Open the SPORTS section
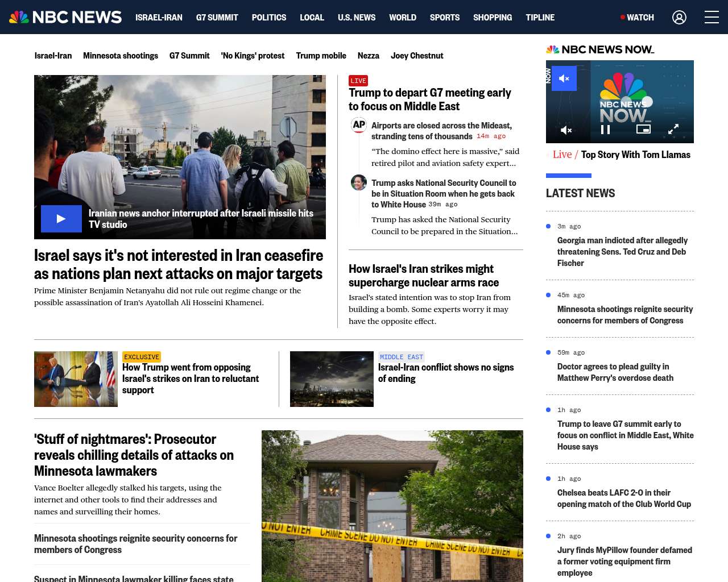 (x=445, y=18)
